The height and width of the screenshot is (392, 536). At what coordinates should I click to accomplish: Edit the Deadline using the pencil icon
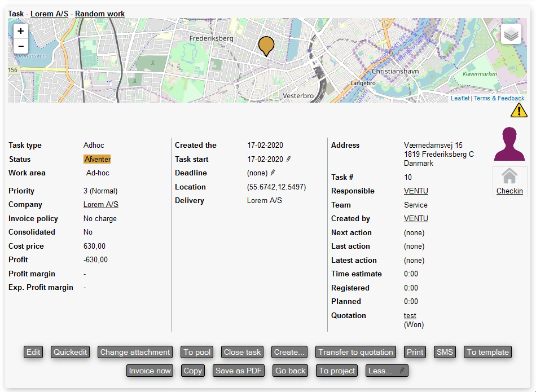pos(273,173)
